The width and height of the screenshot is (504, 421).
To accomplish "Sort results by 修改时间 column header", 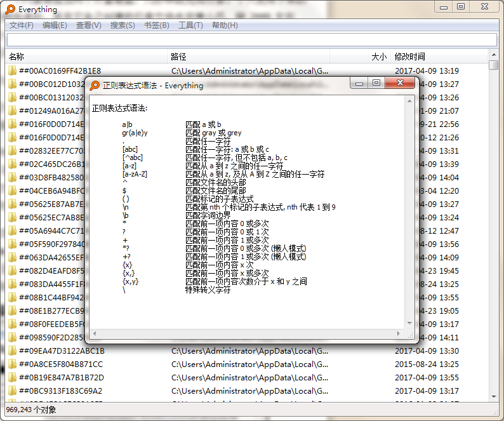I will coord(438,57).
